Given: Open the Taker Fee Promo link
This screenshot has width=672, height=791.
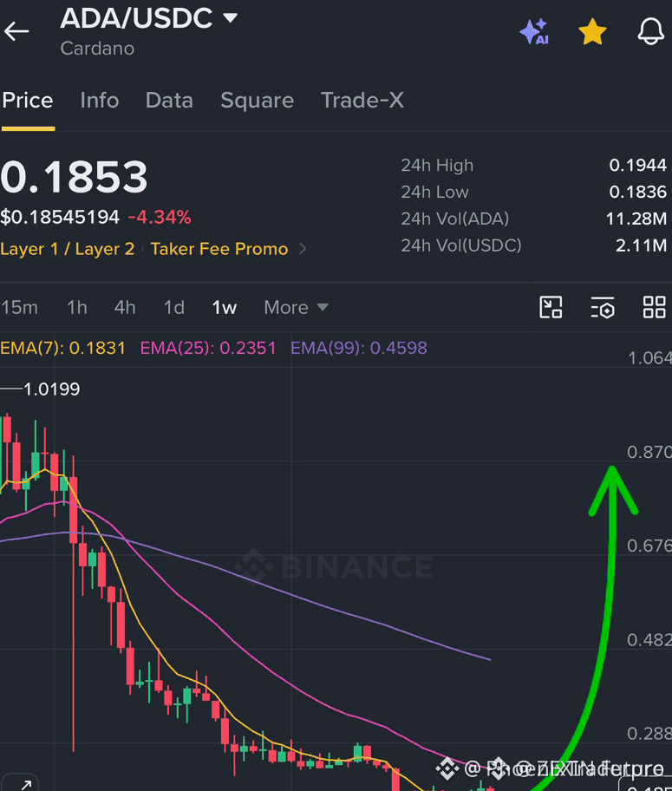Looking at the screenshot, I should [219, 249].
